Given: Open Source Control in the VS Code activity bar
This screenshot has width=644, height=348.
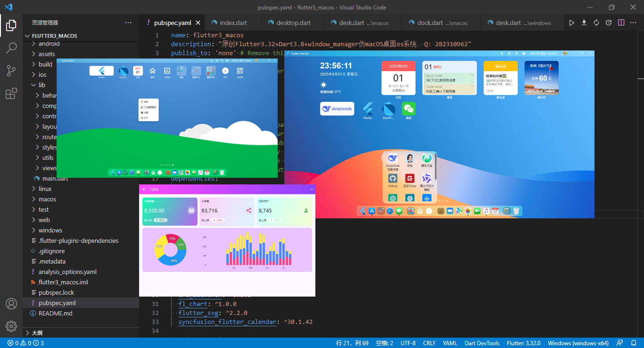Looking at the screenshot, I should (x=11, y=70).
